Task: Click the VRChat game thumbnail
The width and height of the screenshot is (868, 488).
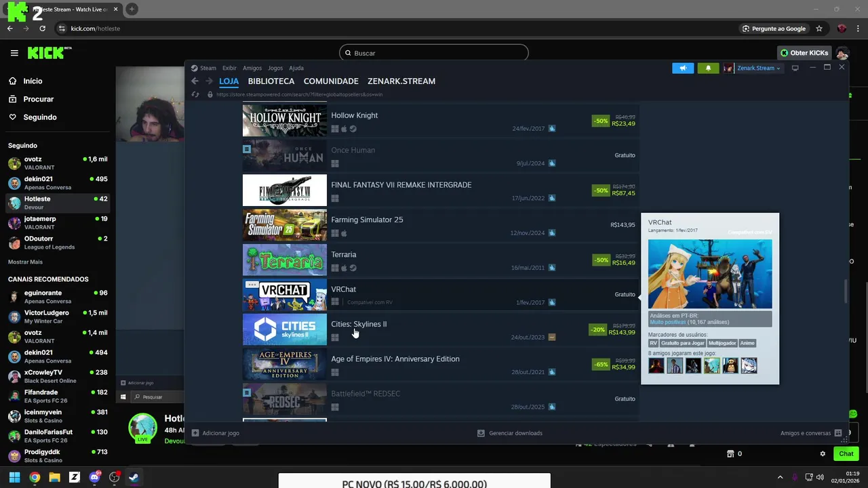Action: coord(285,295)
